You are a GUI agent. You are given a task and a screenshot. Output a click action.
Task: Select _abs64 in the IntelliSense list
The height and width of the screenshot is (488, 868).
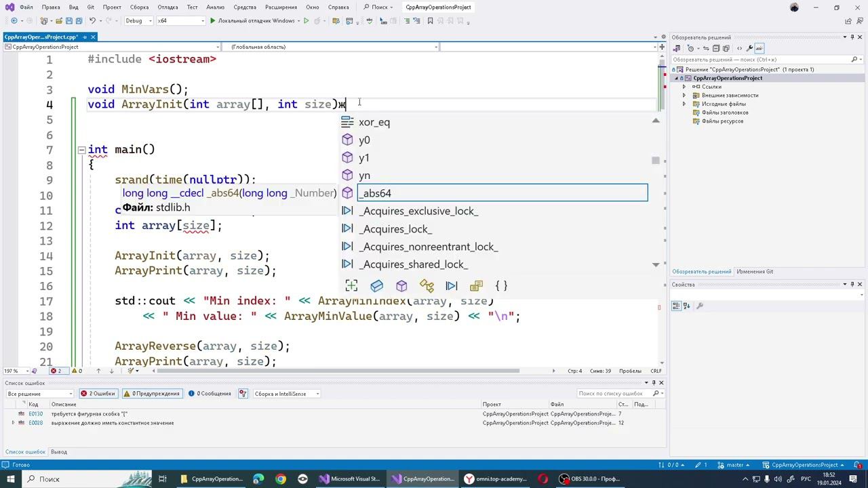click(502, 193)
